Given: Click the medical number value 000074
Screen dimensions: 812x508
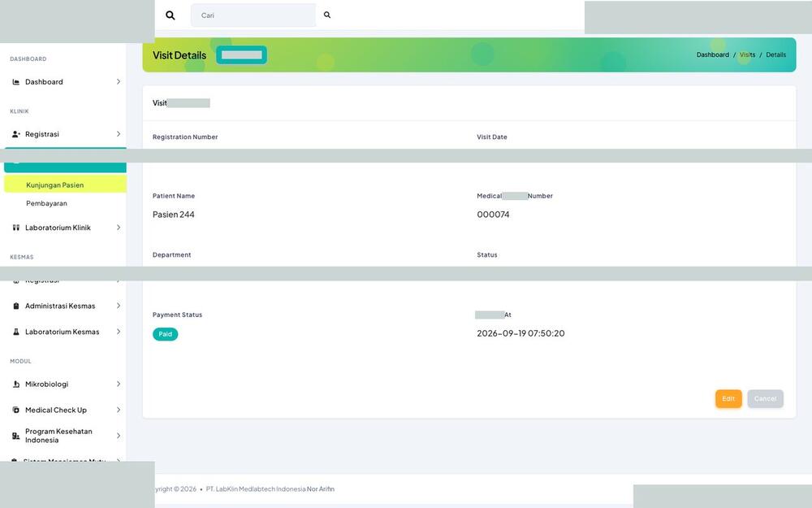Looking at the screenshot, I should 493,215.
